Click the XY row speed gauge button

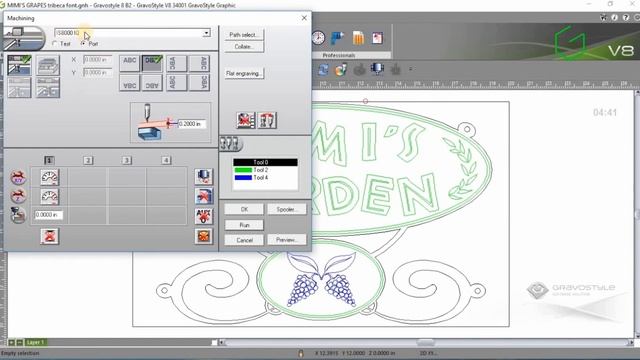tap(49, 177)
